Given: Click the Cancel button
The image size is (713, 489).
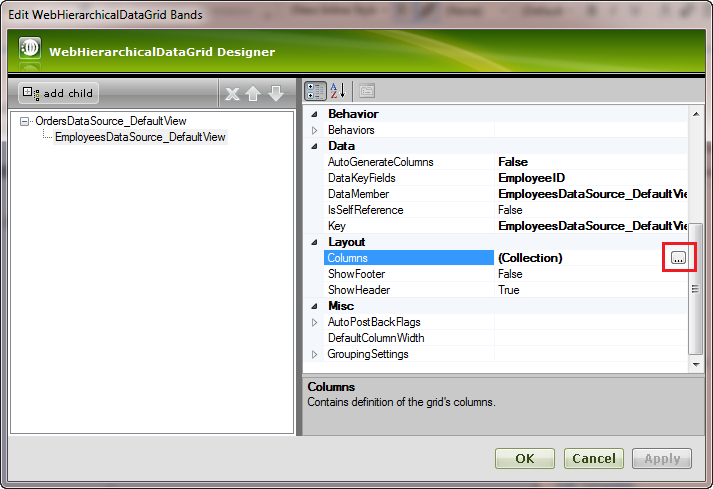Looking at the screenshot, I should click(x=593, y=459).
